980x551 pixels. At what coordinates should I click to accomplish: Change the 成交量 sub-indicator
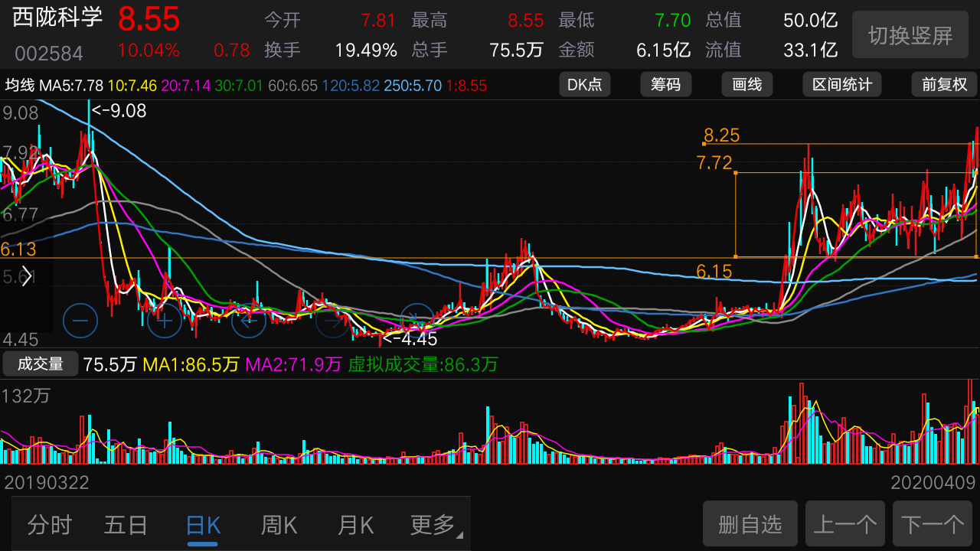41,364
